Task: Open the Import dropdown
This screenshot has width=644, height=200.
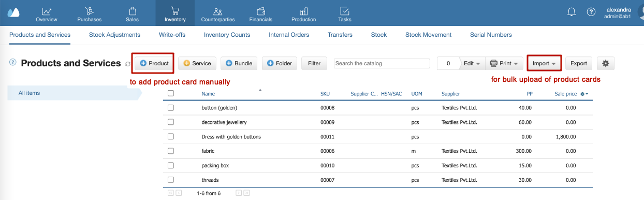Action: pyautogui.click(x=544, y=63)
